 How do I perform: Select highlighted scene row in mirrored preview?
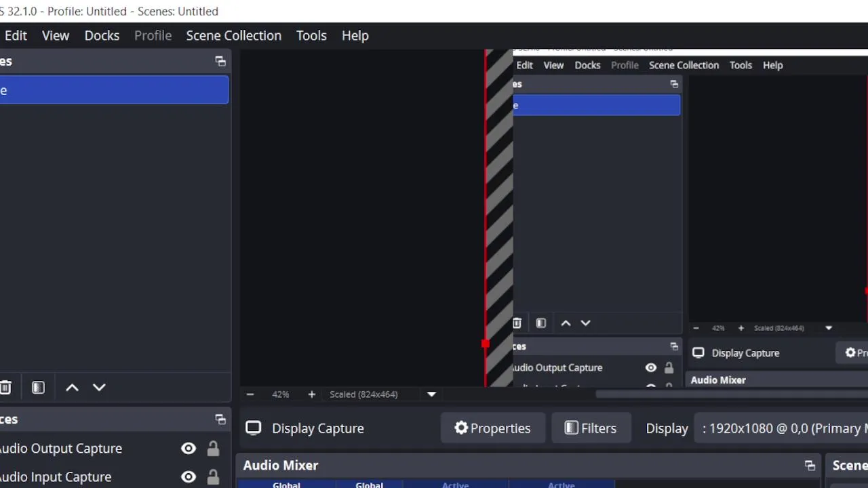pos(597,105)
